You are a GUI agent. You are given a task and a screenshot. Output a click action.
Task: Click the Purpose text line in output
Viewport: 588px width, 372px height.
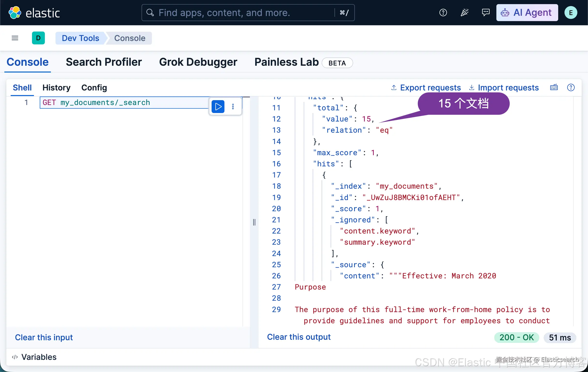pos(310,287)
